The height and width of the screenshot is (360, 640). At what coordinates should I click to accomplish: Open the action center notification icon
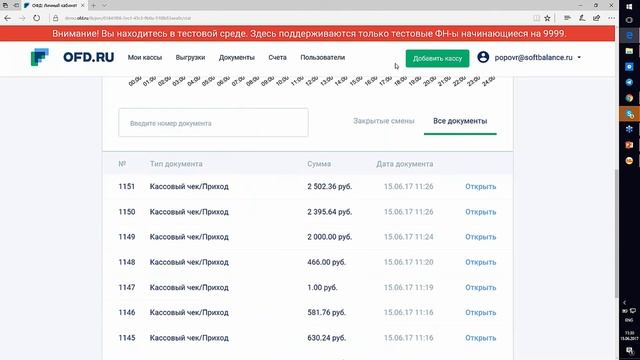tap(629, 351)
